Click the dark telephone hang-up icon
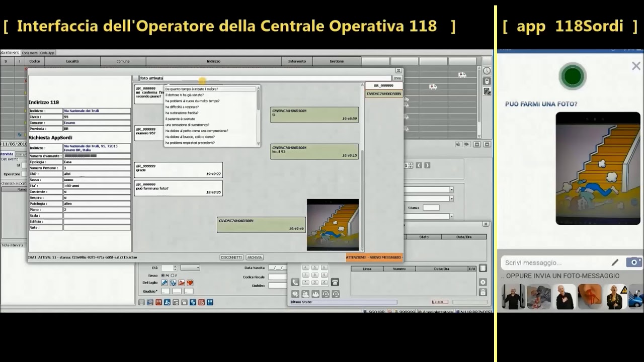This screenshot has width=644, height=362. 335,282
